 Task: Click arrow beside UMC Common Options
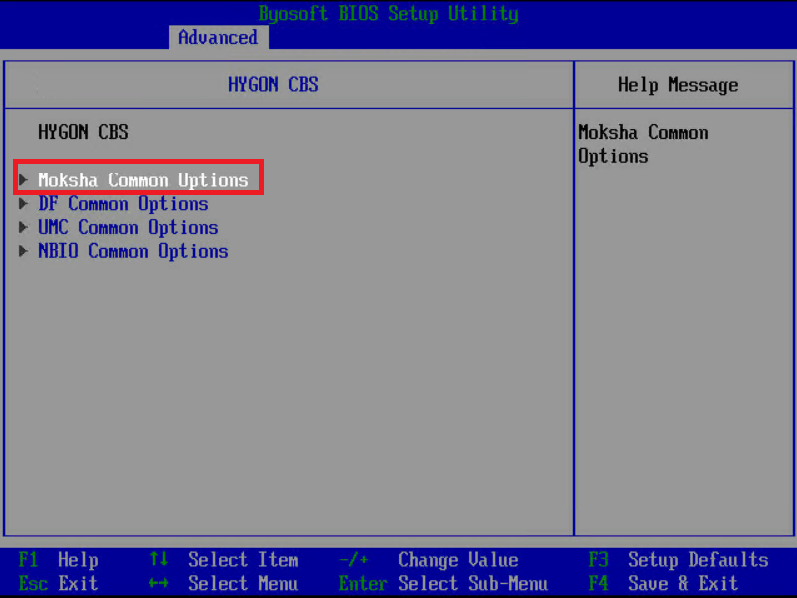click(23, 227)
